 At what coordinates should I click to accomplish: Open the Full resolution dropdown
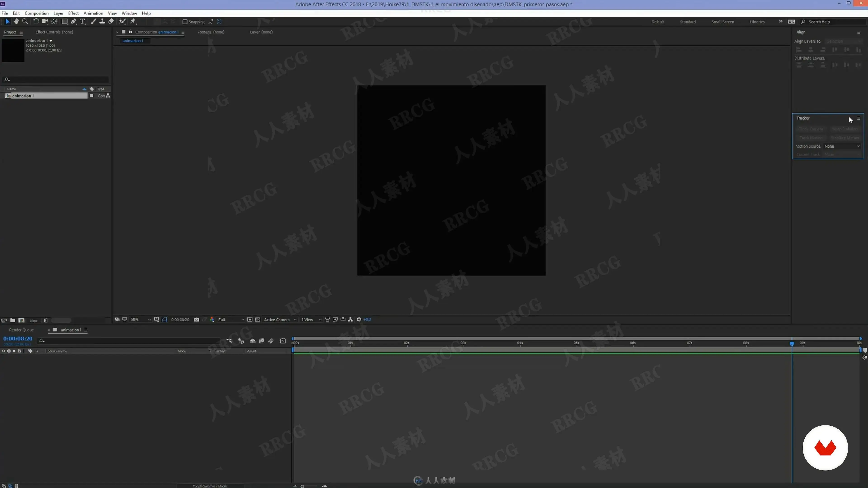231,320
